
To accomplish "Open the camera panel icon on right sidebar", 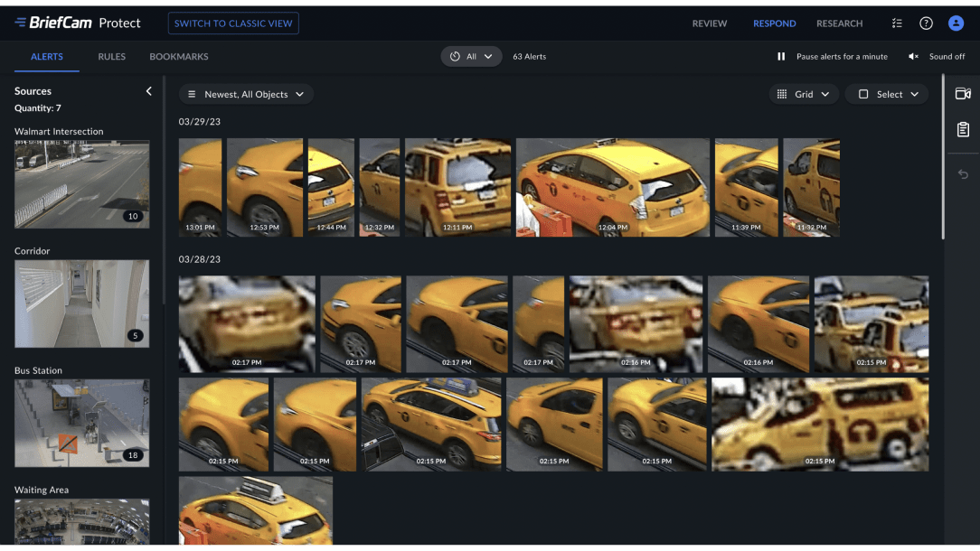I will [963, 94].
